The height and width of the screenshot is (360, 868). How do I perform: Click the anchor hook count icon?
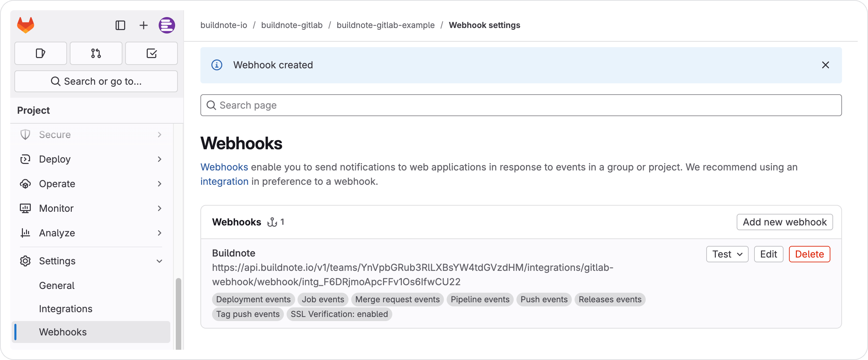[x=272, y=222]
